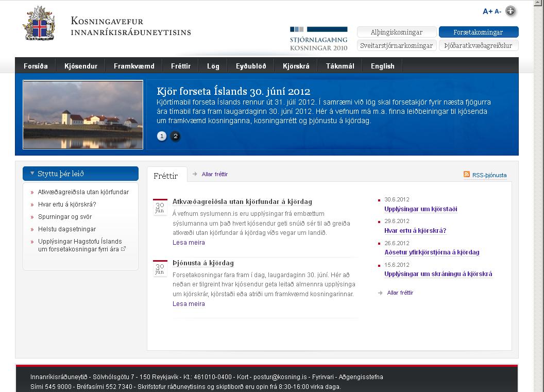Open the Eyðublöð menu item
The image size is (544, 392).
tap(251, 66)
